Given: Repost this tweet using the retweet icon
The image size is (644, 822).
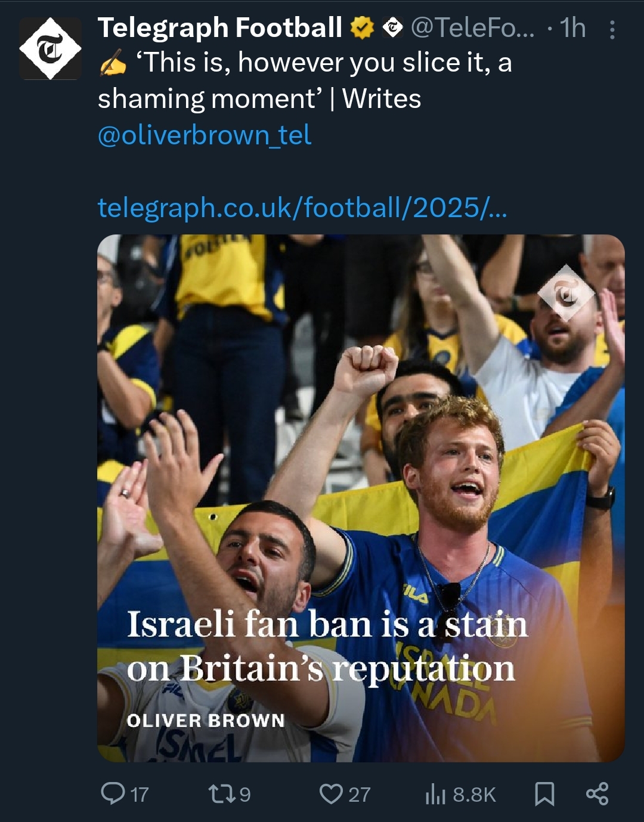Looking at the screenshot, I should click(x=218, y=794).
